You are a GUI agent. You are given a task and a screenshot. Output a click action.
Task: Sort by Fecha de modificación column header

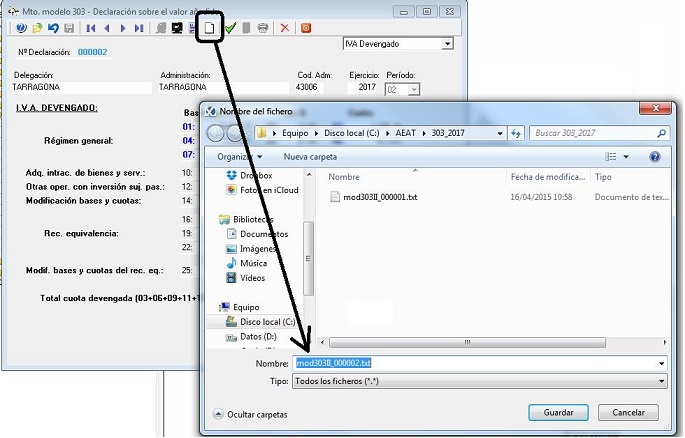pyautogui.click(x=548, y=177)
